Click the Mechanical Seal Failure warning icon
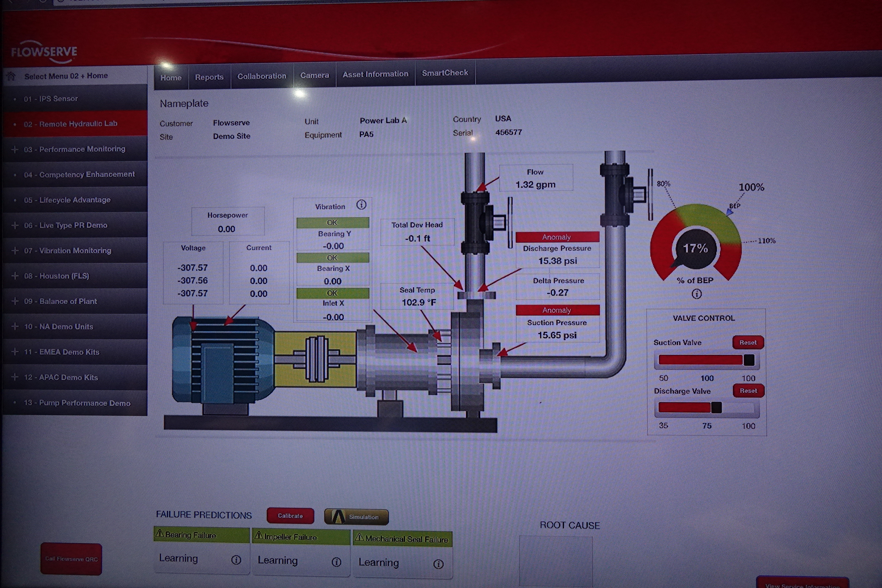The image size is (882, 588). (x=359, y=537)
